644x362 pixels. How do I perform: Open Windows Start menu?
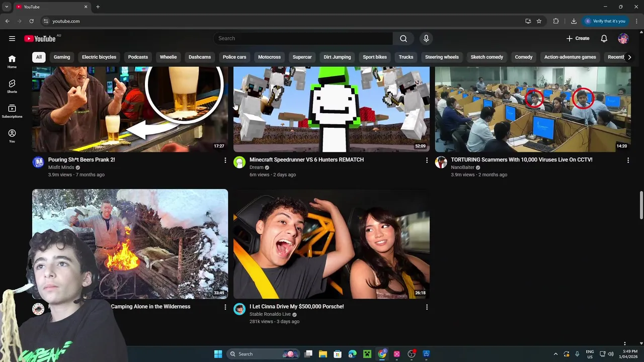[218, 354]
